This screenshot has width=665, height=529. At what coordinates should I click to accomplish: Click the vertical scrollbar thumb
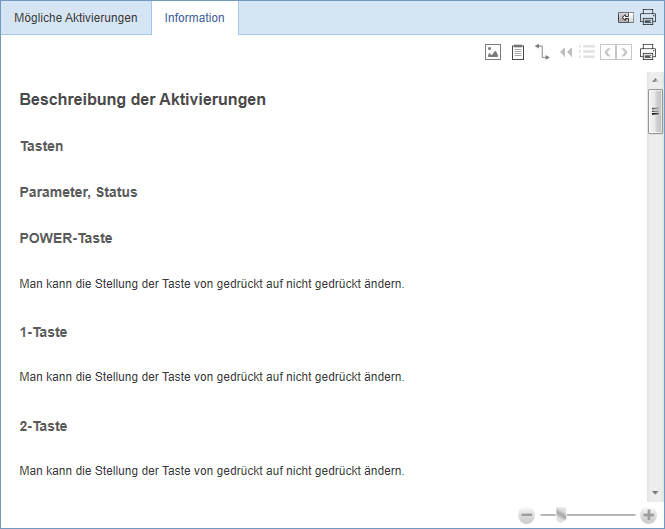pyautogui.click(x=655, y=112)
